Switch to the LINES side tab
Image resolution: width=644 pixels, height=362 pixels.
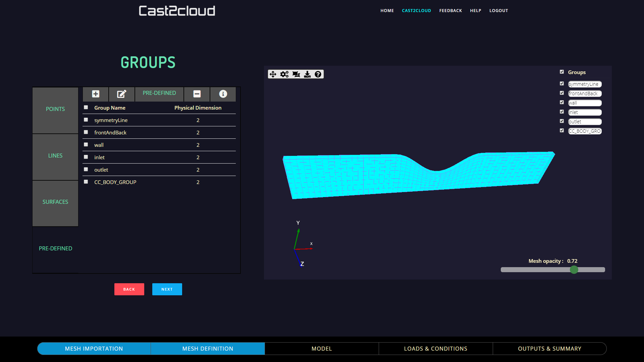point(55,156)
